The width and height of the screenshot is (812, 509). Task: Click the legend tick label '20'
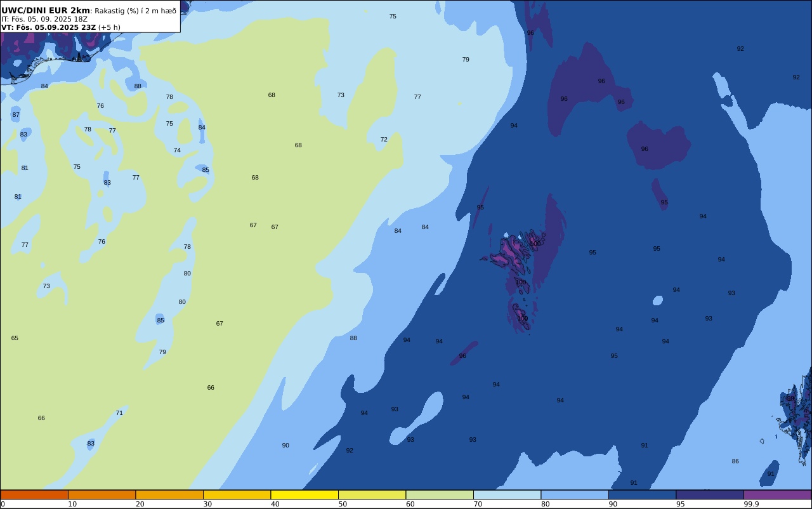click(x=140, y=504)
